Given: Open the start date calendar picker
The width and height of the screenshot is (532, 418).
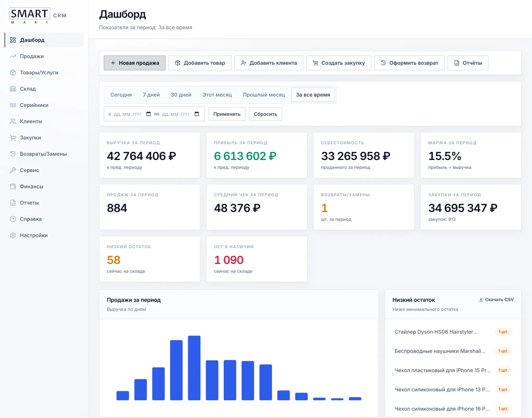Looking at the screenshot, I should (x=148, y=114).
